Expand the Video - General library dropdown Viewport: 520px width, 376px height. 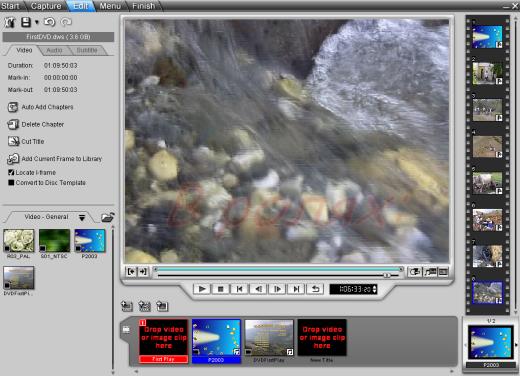82,218
